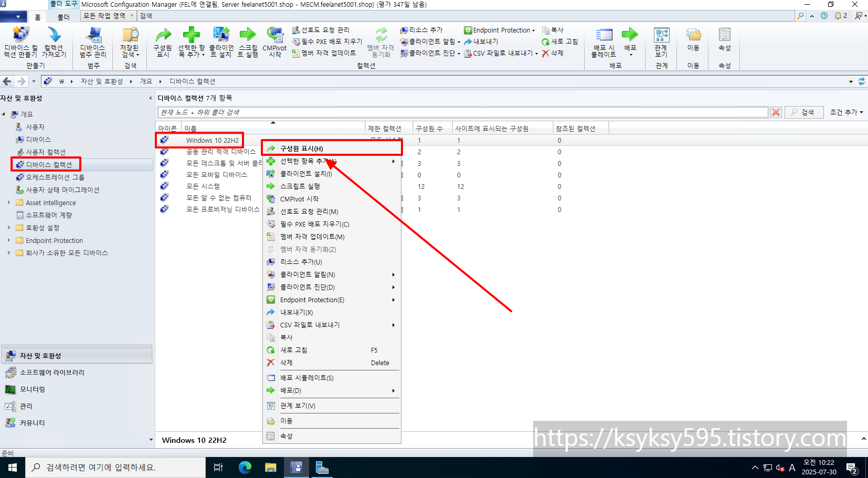Open Endpoint Protection context submenu

pos(332,300)
